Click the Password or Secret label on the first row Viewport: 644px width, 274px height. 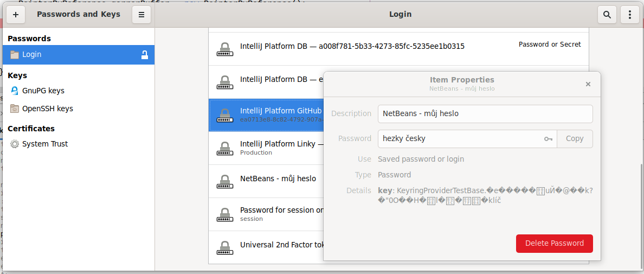550,44
